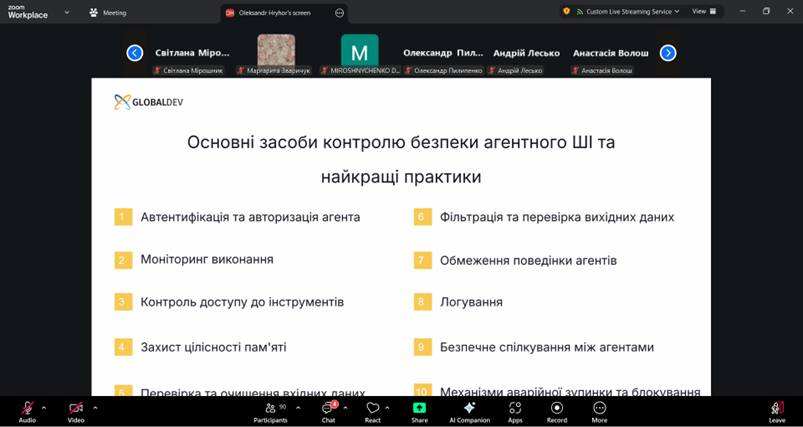Open the Participants panel
This screenshot has width=803, height=427.
270,410
